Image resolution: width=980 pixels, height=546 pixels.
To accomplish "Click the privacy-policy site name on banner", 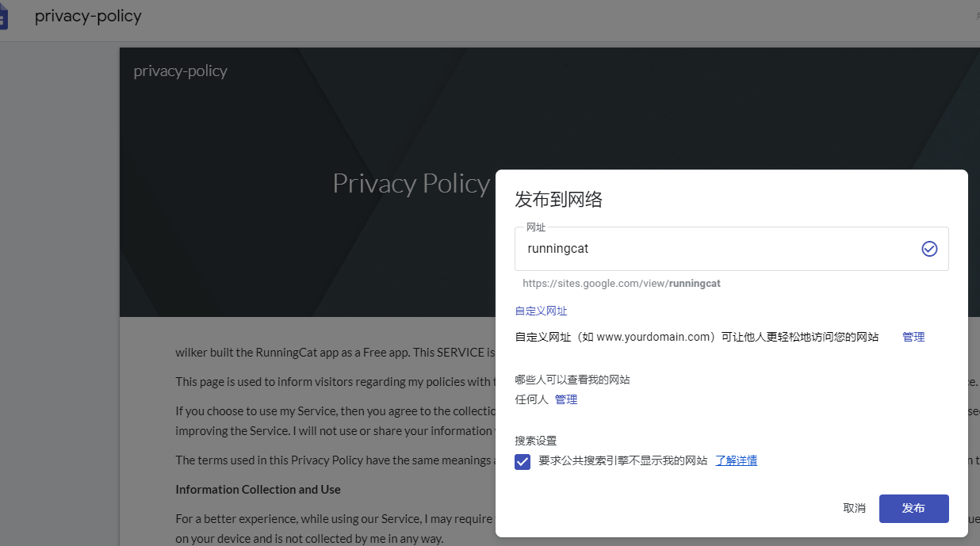I will (x=180, y=71).
